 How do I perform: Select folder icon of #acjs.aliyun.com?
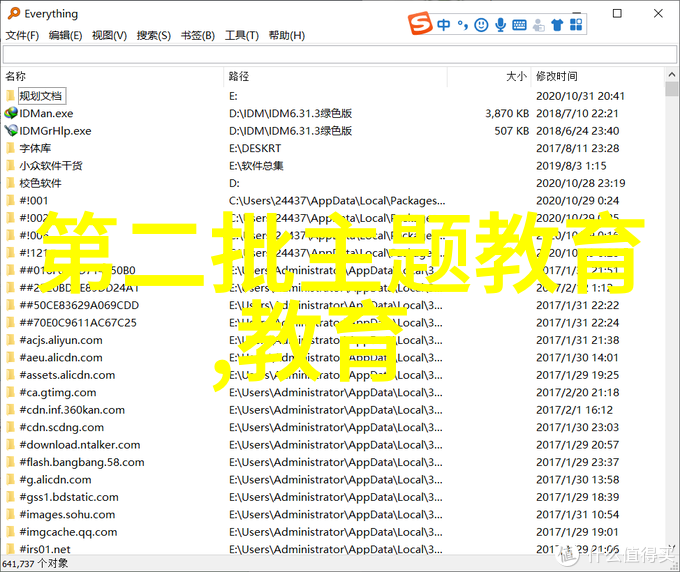pos(11,340)
